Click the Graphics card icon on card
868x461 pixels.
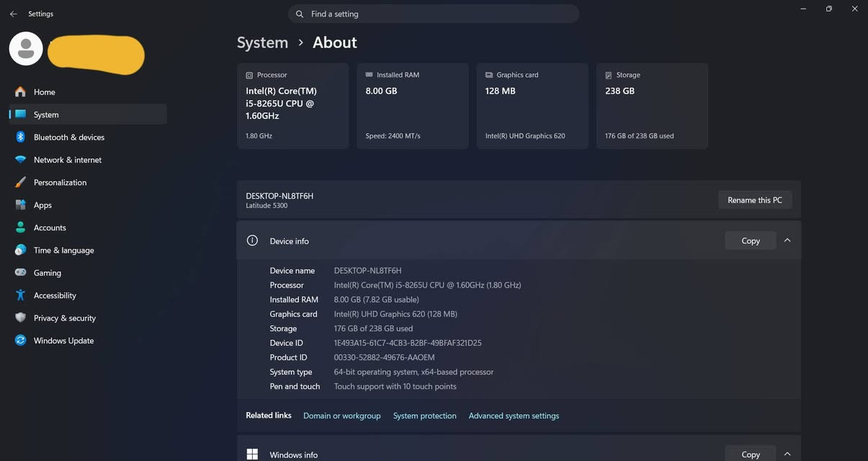click(489, 75)
